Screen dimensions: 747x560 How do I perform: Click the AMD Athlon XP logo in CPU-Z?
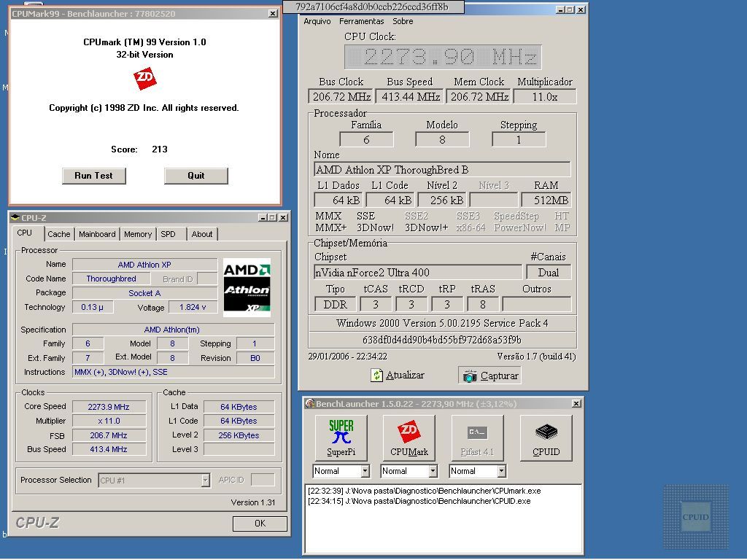[247, 287]
